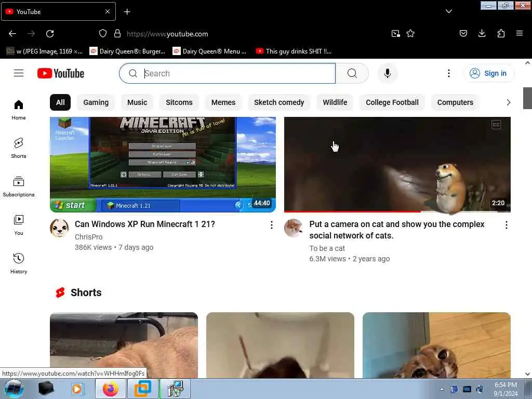This screenshot has width=532, height=399.
Task: Click the search magnifier button
Action: click(x=352, y=73)
